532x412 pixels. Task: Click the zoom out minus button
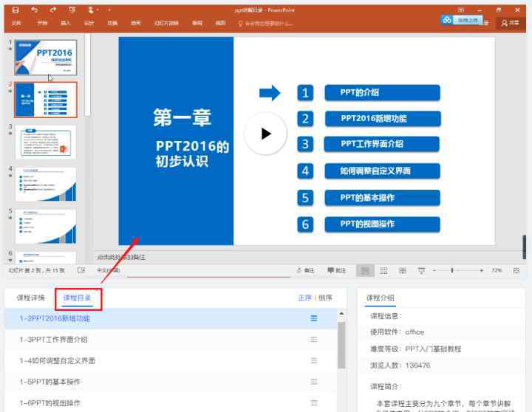(434, 270)
